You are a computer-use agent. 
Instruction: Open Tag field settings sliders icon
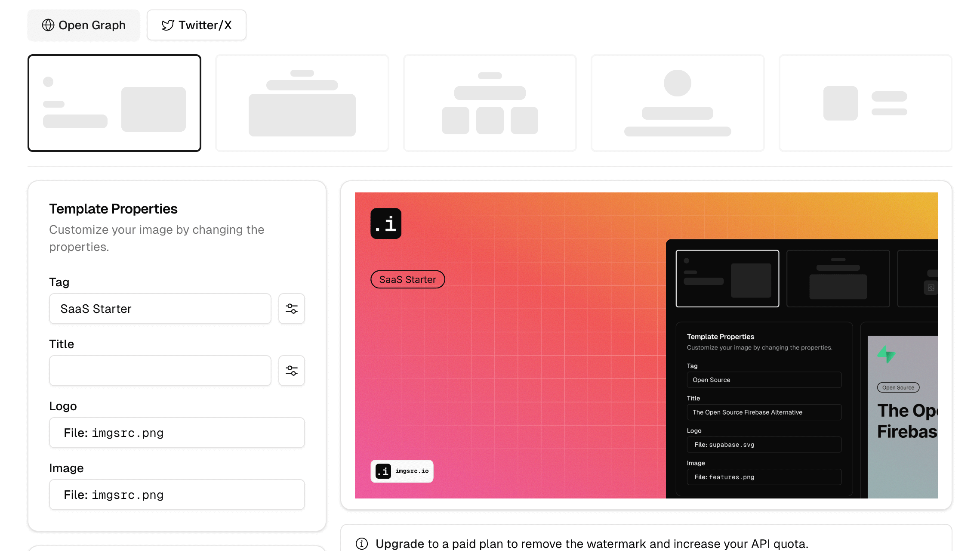point(291,309)
